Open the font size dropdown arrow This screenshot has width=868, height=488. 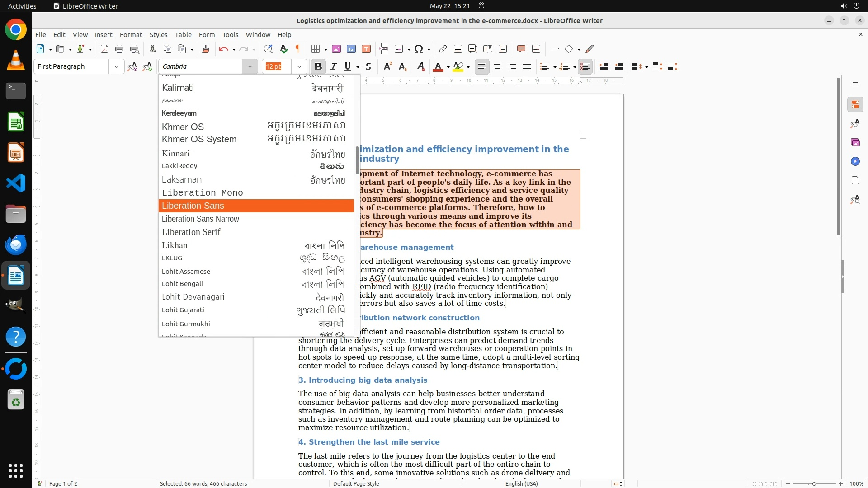[299, 66]
